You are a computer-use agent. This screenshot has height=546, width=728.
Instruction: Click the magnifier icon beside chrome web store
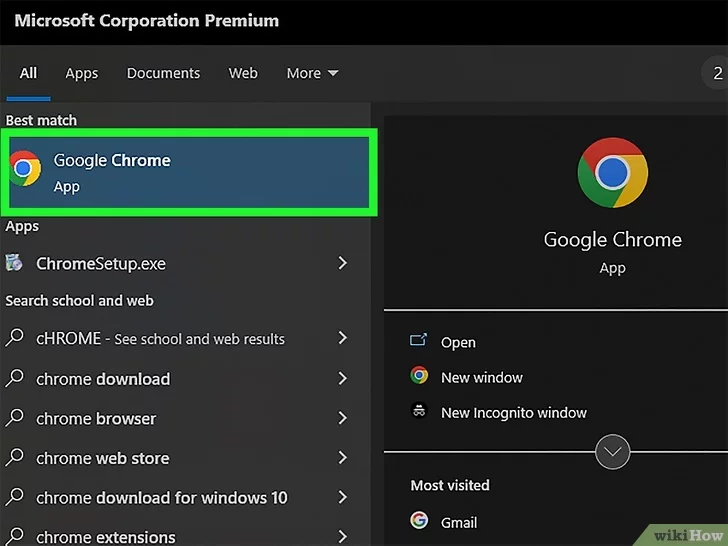pyautogui.click(x=14, y=457)
